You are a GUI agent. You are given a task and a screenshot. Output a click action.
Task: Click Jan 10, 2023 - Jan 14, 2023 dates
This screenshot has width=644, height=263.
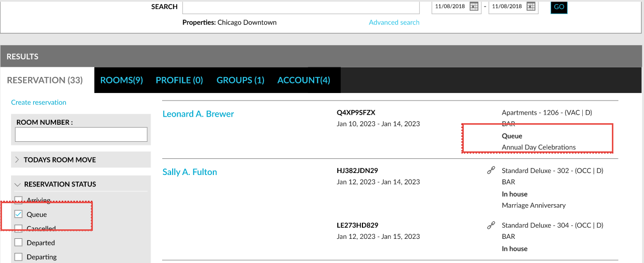(x=378, y=124)
